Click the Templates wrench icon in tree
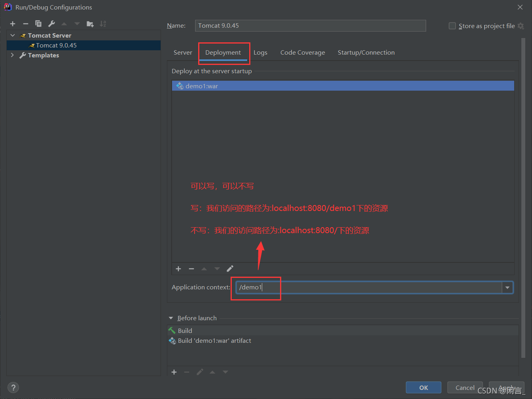 [23, 55]
